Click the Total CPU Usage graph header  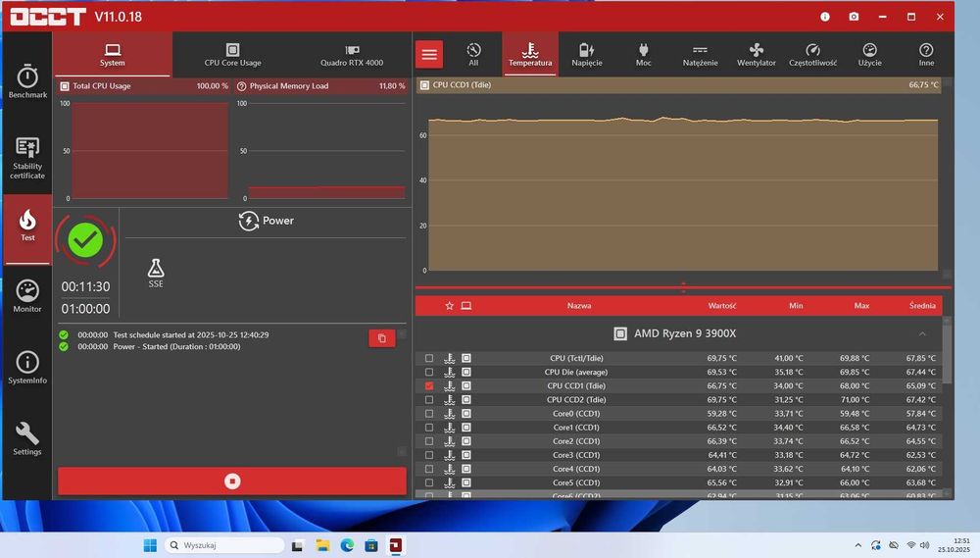click(144, 86)
